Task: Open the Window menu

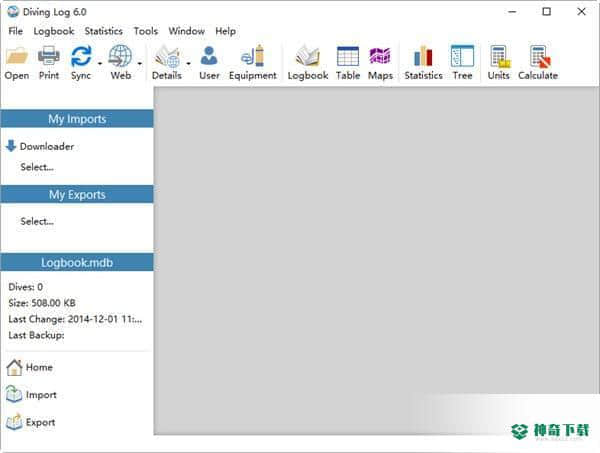Action: point(186,31)
